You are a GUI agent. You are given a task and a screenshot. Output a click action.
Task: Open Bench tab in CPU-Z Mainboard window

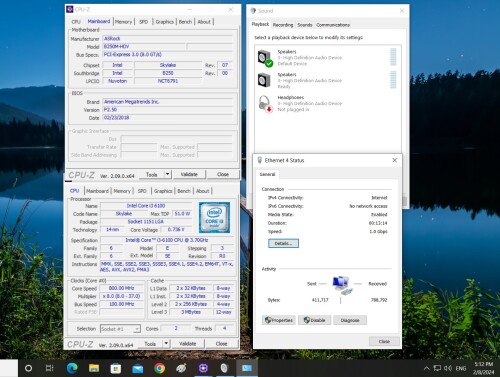coord(185,22)
